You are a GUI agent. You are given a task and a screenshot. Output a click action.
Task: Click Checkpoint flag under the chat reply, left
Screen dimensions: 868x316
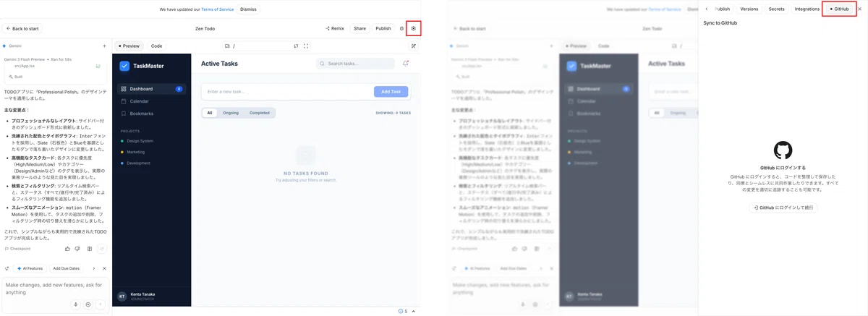18,249
